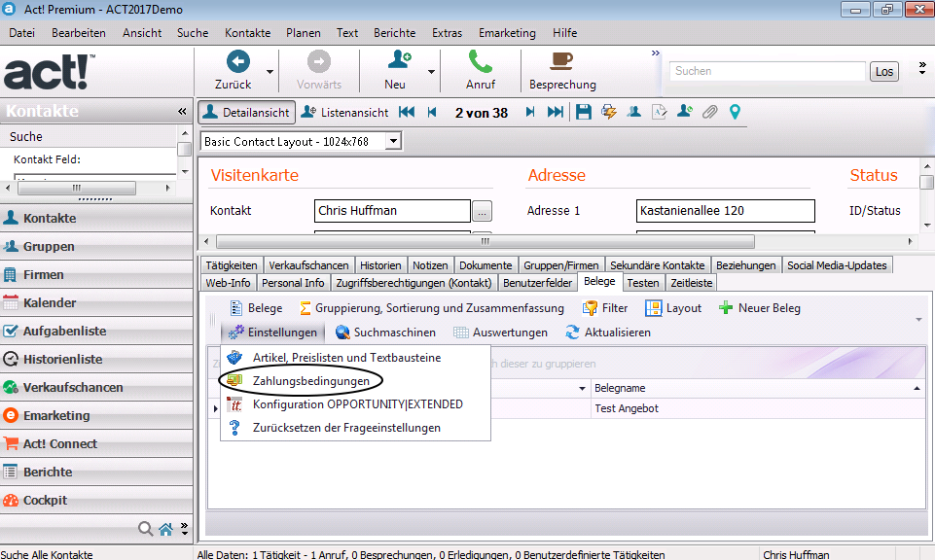Screen dimensions: 935x560
Task: Jump to first contact record
Action: [407, 112]
